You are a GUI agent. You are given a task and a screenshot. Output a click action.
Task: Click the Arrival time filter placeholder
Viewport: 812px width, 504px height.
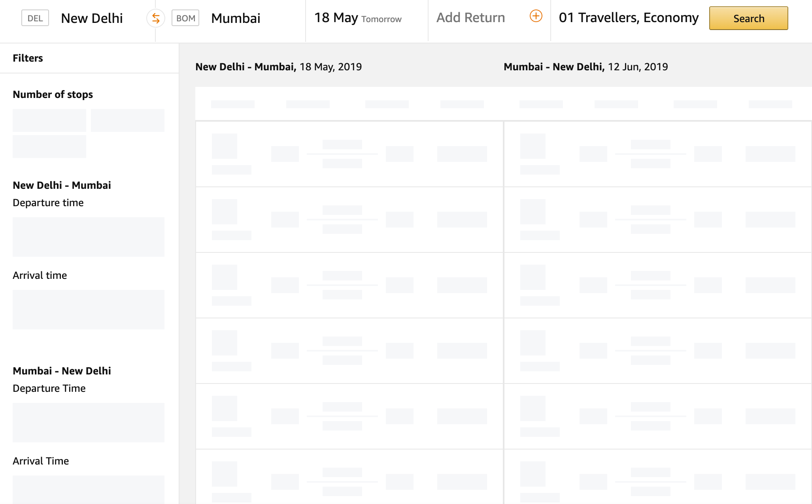tap(88, 310)
